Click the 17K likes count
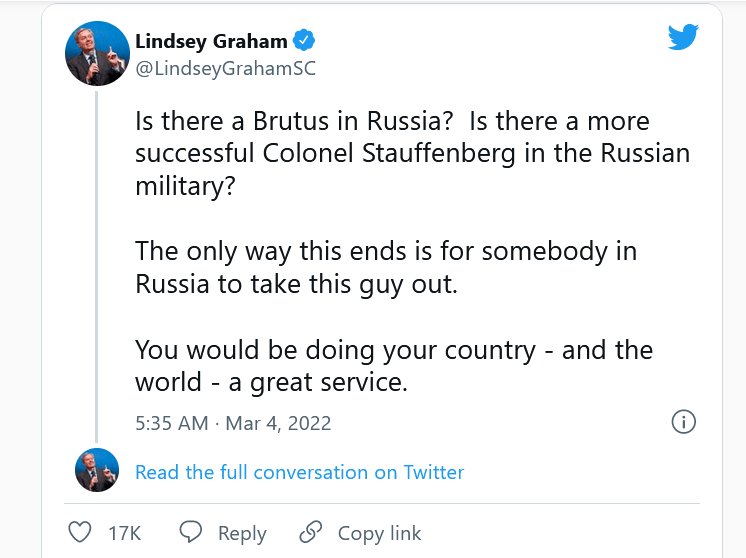This screenshot has height=558, width=746. (x=124, y=533)
